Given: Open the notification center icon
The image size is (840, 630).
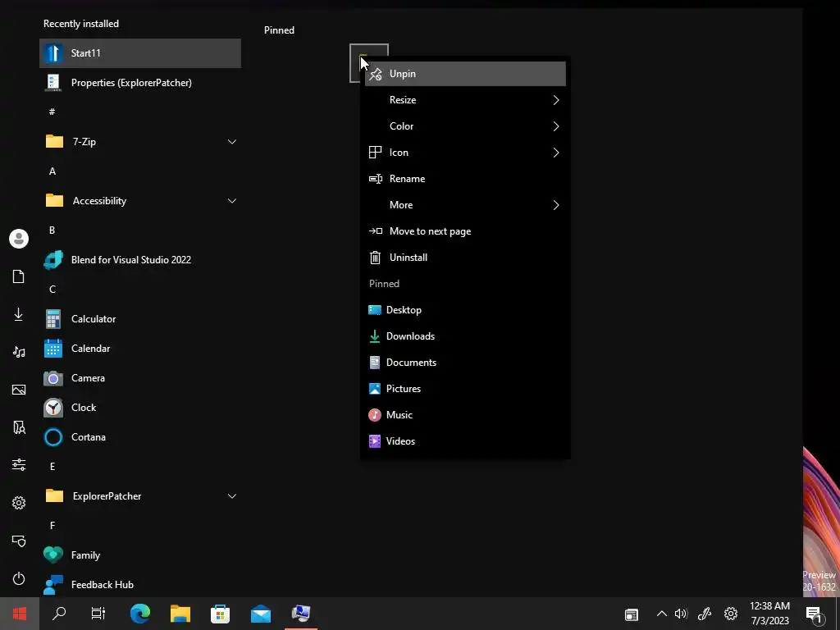Looking at the screenshot, I should [x=815, y=614].
